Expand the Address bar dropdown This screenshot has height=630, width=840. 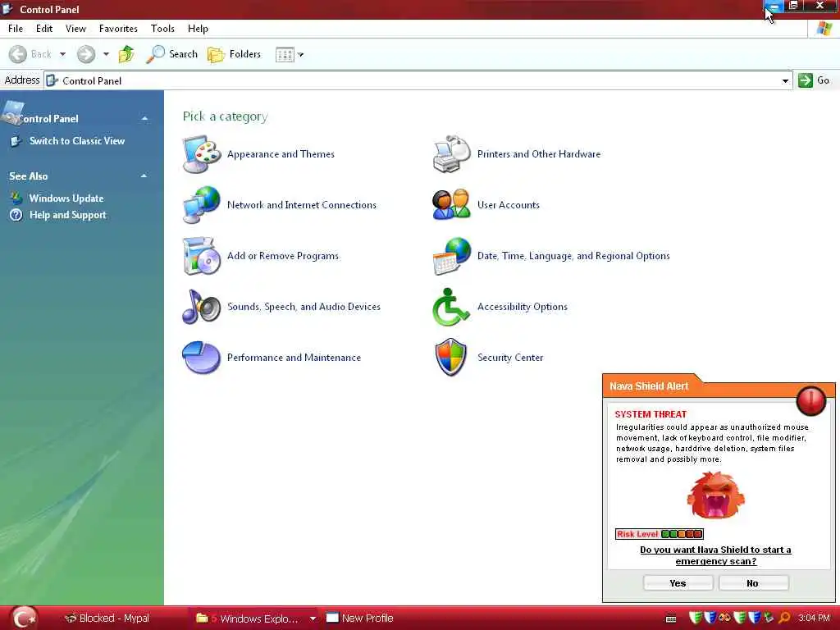[785, 81]
